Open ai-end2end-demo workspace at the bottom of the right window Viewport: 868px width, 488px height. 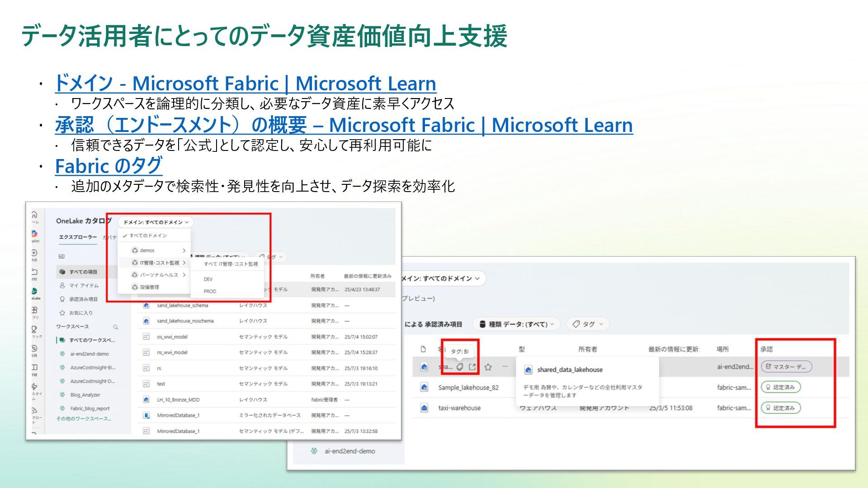tap(349, 451)
